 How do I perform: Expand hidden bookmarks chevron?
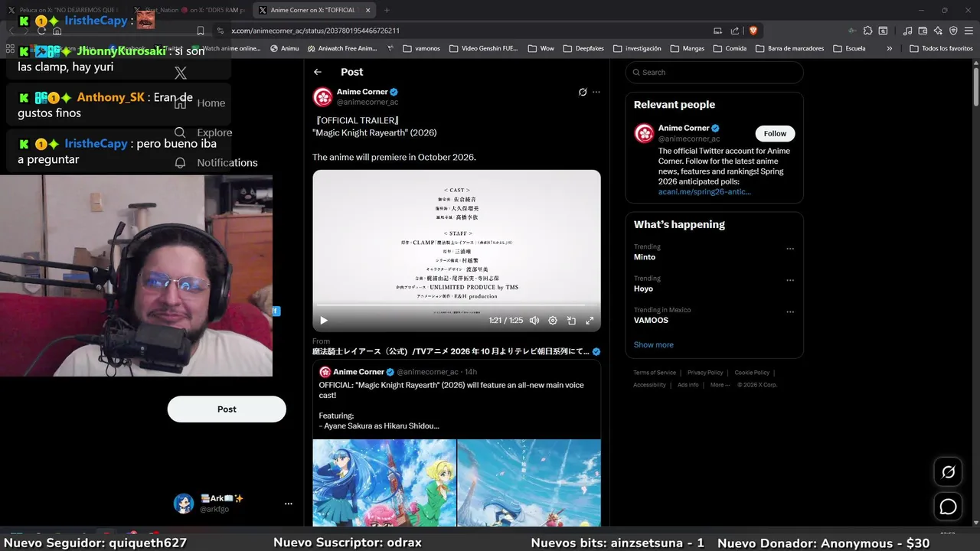(889, 48)
